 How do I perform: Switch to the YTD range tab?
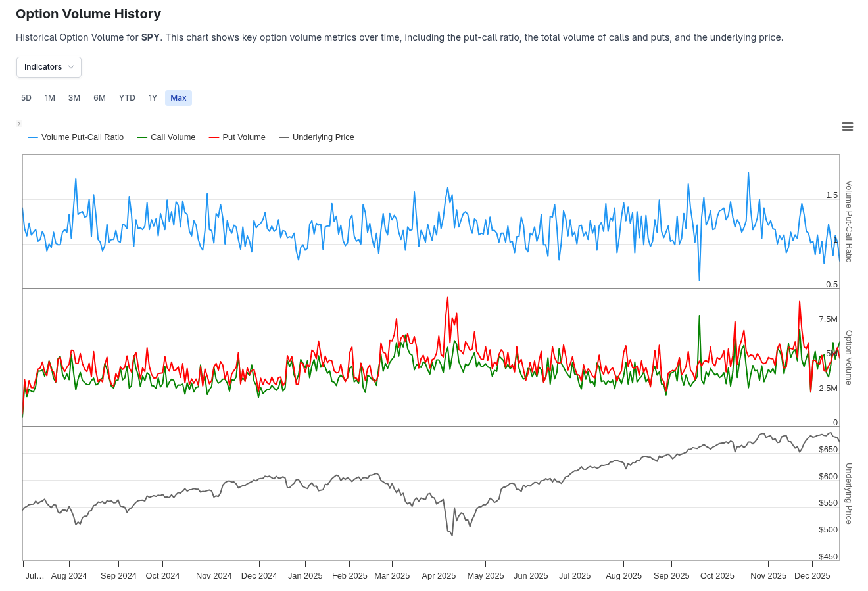127,97
